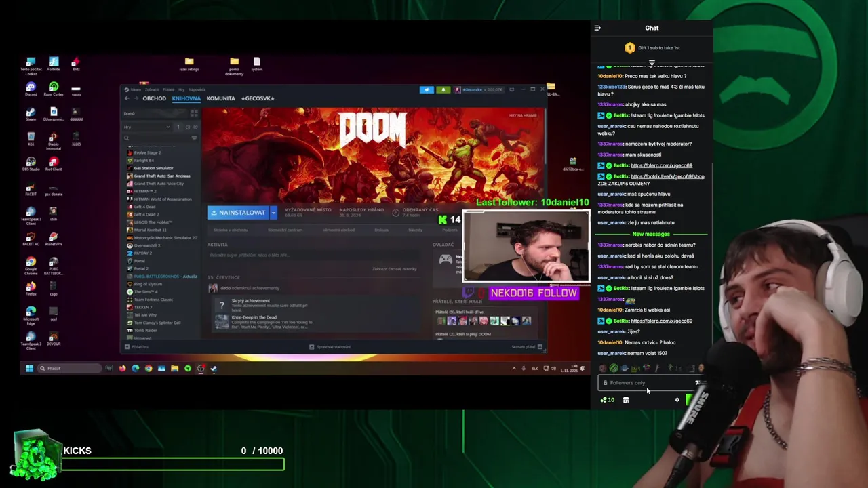Open the Fortnite desktop icon
The width and height of the screenshot is (868, 488).
(54, 64)
